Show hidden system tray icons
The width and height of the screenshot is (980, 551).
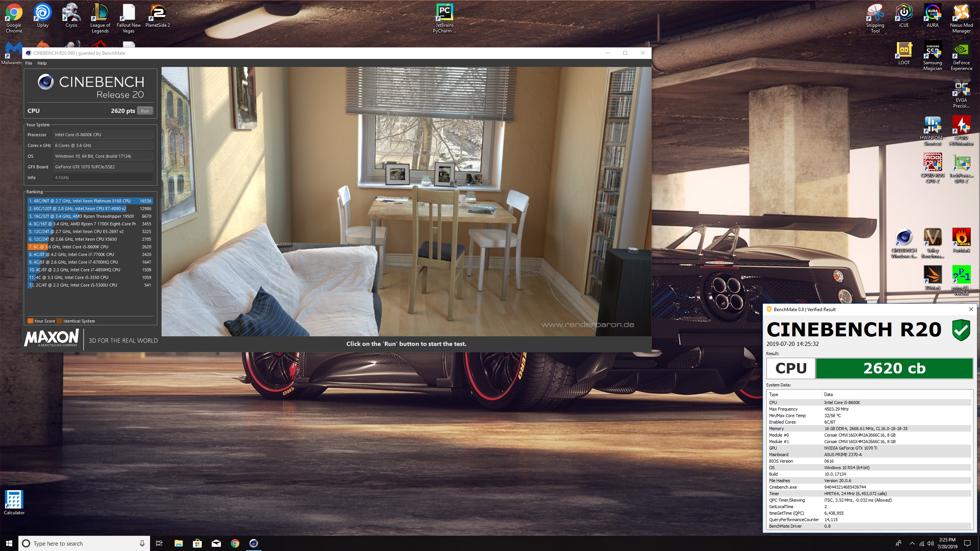click(912, 543)
